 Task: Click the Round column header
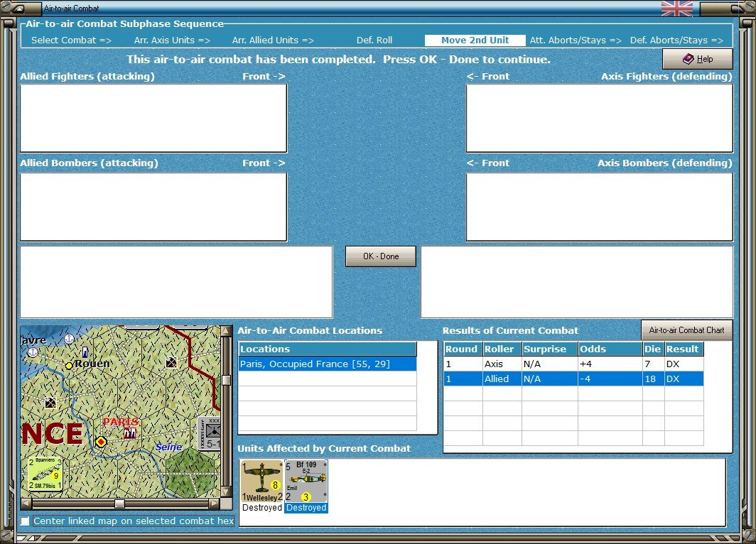463,349
